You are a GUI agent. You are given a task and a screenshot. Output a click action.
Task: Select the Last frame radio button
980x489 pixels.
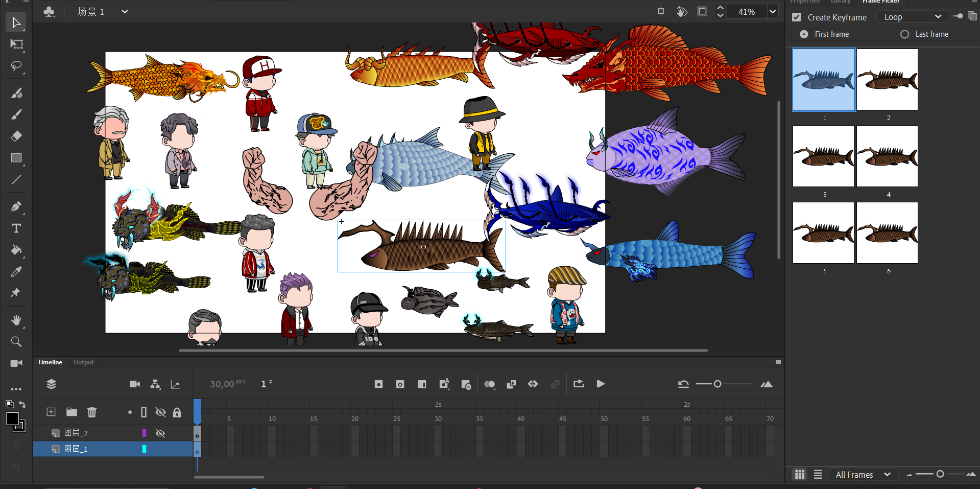coord(904,34)
